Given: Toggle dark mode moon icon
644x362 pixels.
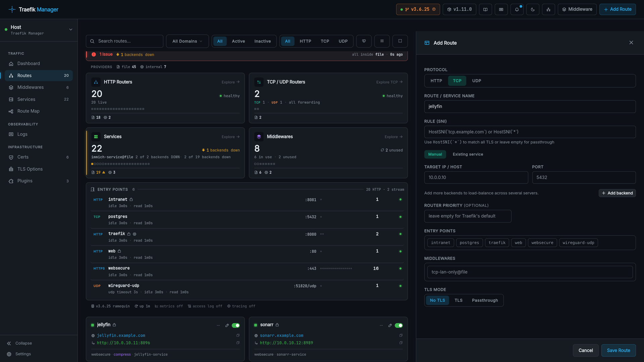Looking at the screenshot, I should click(x=533, y=9).
